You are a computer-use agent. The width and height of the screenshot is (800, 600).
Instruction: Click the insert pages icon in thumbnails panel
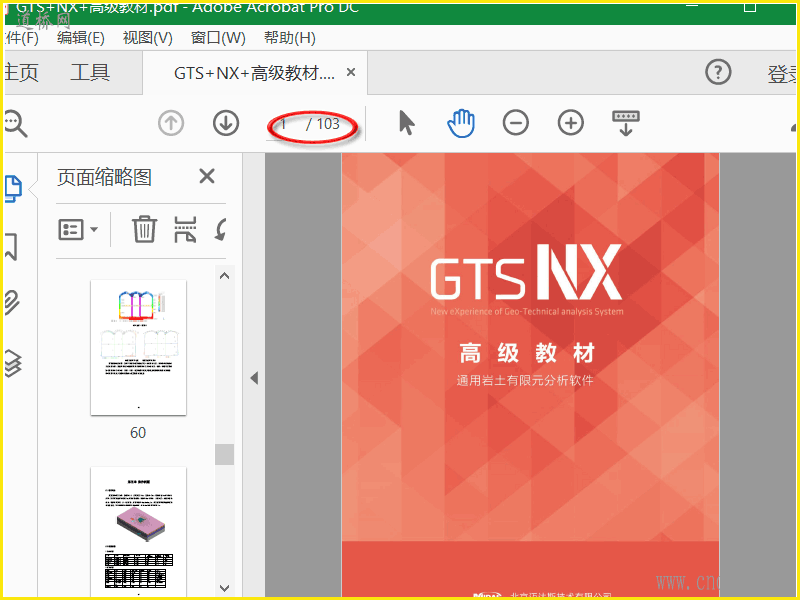pyautogui.click(x=185, y=229)
